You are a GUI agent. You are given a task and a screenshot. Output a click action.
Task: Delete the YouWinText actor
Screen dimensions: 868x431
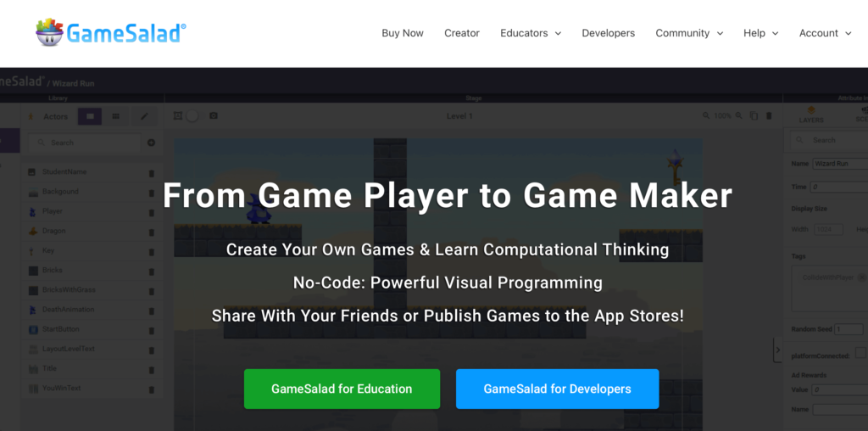151,390
